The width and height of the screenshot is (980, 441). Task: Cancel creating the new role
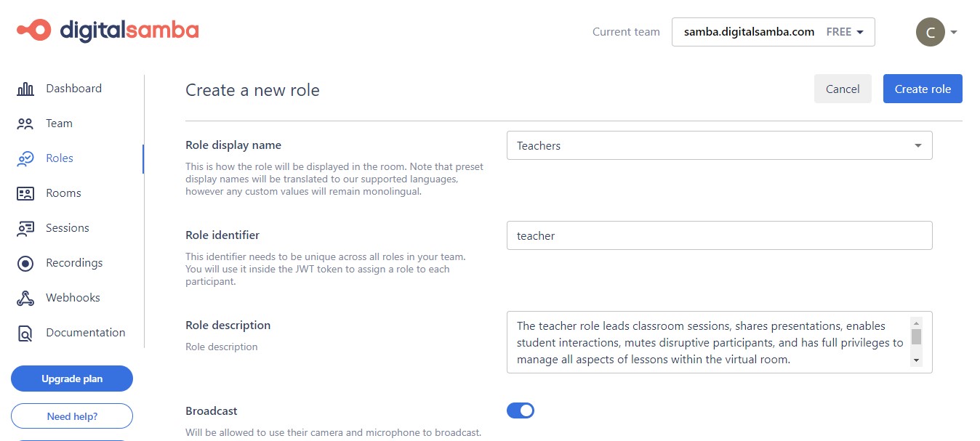pyautogui.click(x=843, y=88)
